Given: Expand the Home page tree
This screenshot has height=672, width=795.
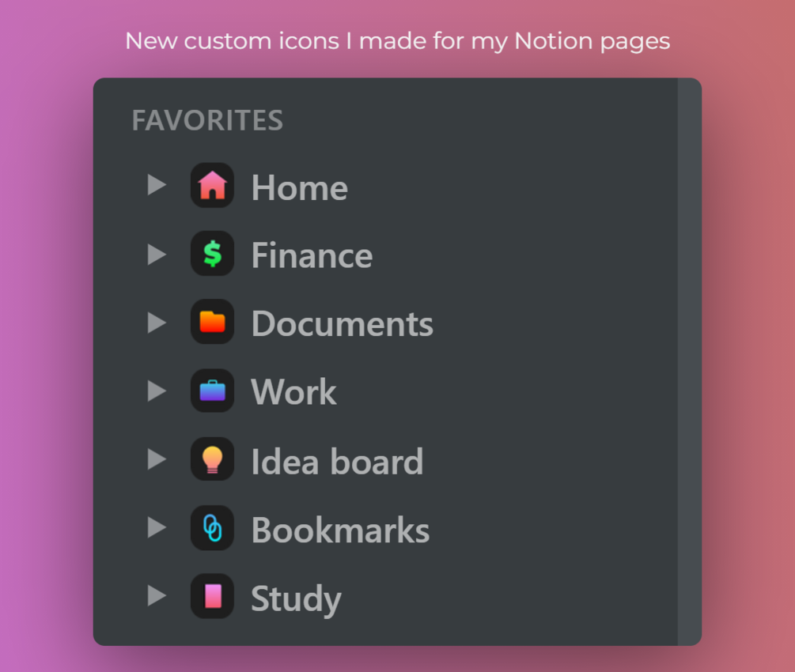Looking at the screenshot, I should click(157, 185).
